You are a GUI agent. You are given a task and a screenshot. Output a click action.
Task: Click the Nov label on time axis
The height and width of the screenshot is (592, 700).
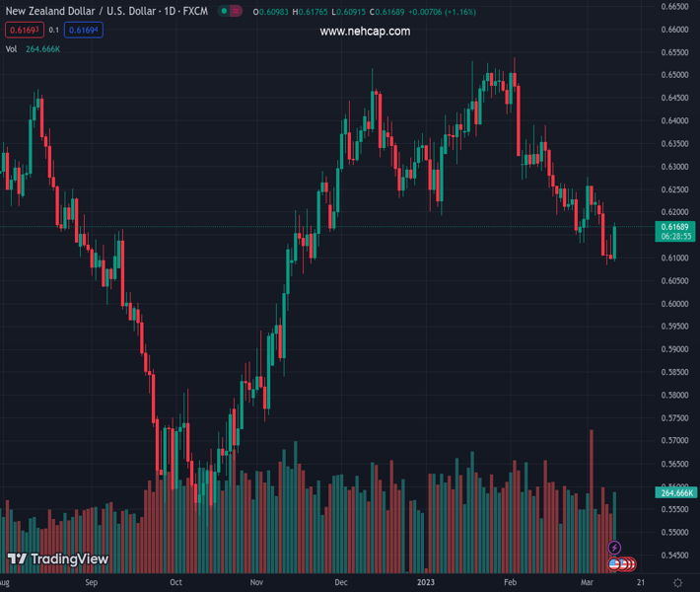pyautogui.click(x=258, y=582)
